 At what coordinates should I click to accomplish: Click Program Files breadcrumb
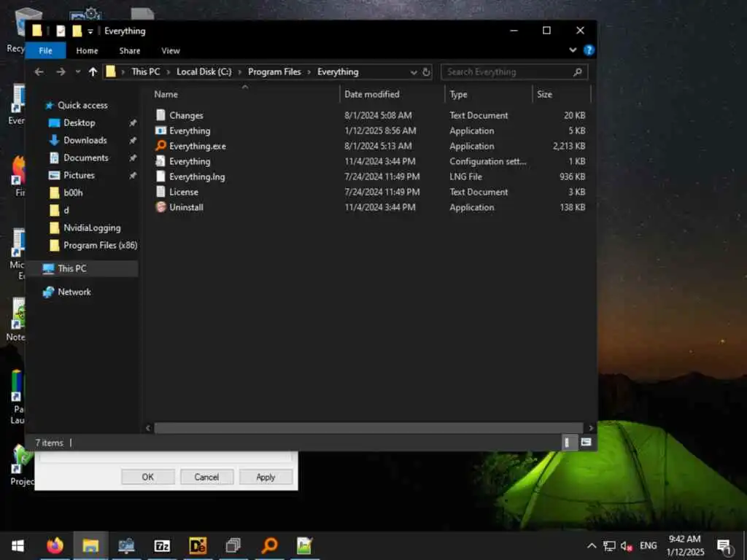(274, 72)
